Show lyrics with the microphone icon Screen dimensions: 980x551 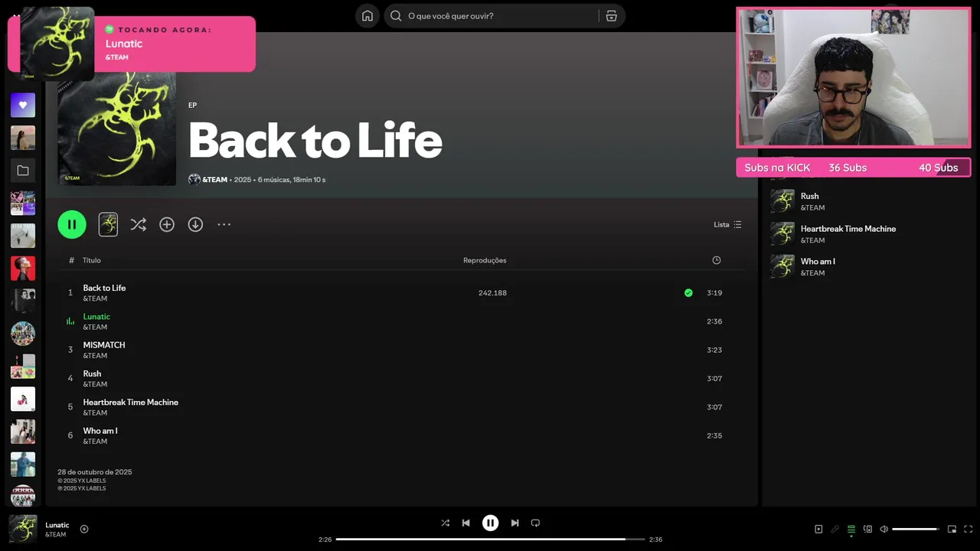pyautogui.click(x=835, y=529)
